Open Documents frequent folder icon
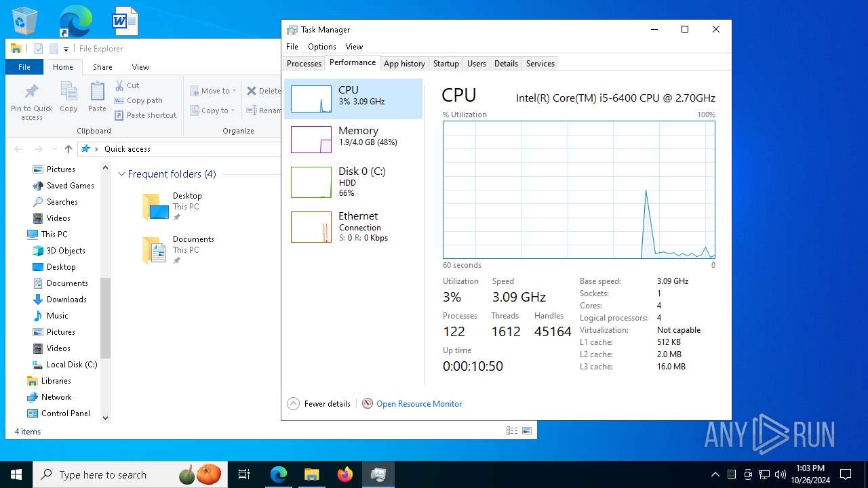Screen dimensions: 868x488 coord(155,250)
